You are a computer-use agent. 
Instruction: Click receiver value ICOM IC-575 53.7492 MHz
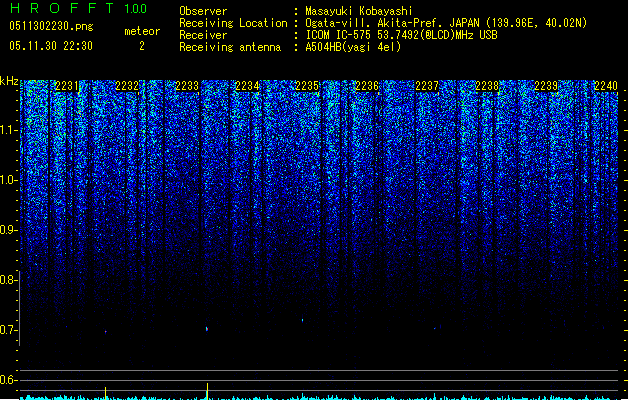[401, 35]
